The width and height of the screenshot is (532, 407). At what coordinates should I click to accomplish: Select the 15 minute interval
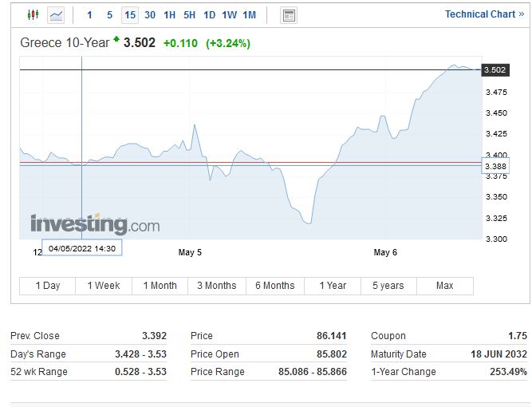pyautogui.click(x=130, y=15)
